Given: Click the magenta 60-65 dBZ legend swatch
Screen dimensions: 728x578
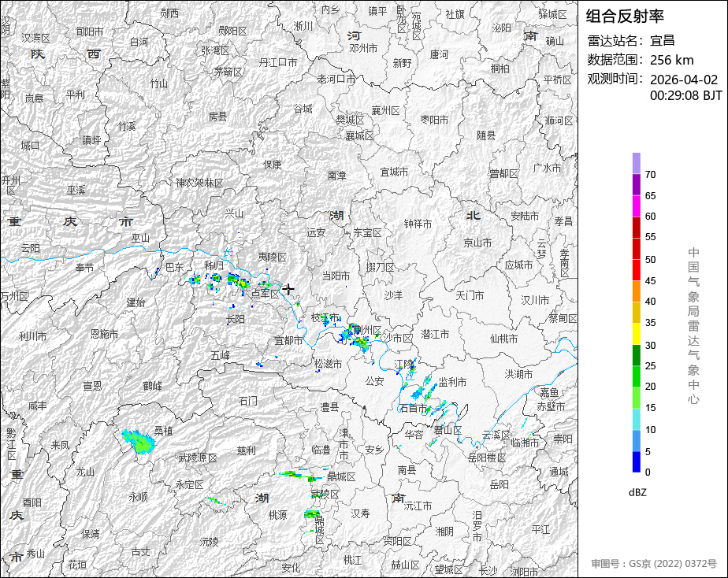Looking at the screenshot, I should point(636,206).
